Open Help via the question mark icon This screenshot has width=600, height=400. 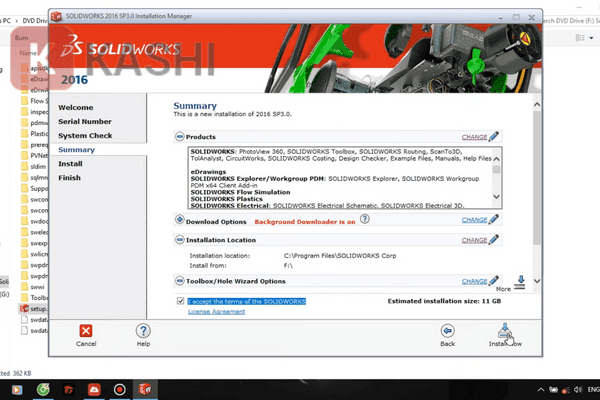click(143, 331)
